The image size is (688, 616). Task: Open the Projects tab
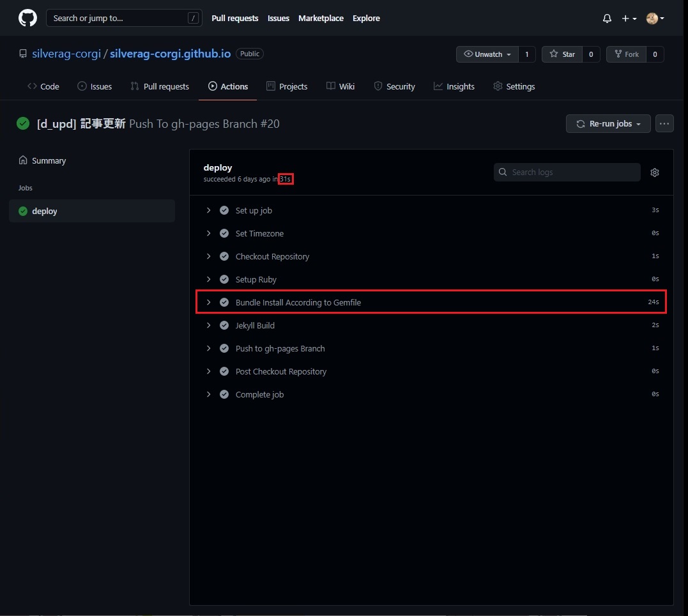287,86
